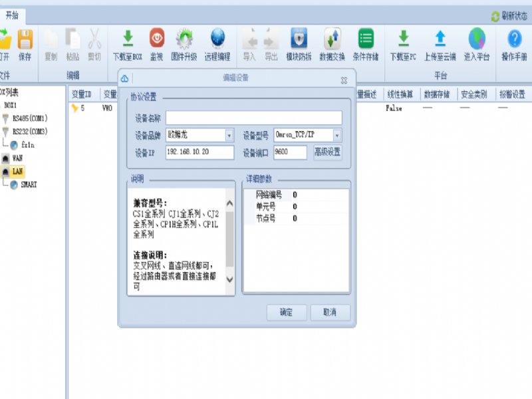
Task: Open 高级设置 advanced settings
Action: tap(327, 152)
